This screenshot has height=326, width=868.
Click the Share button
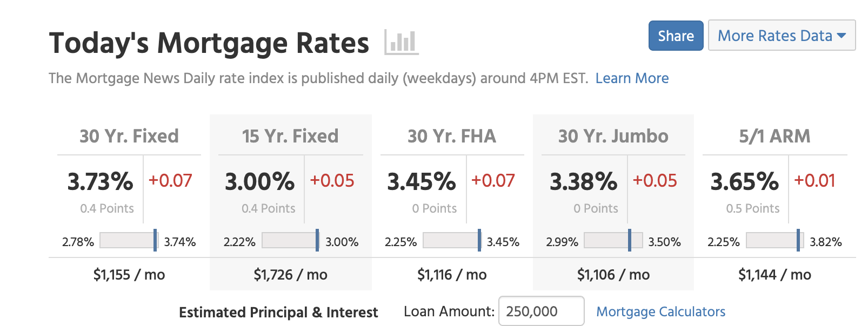click(x=676, y=36)
